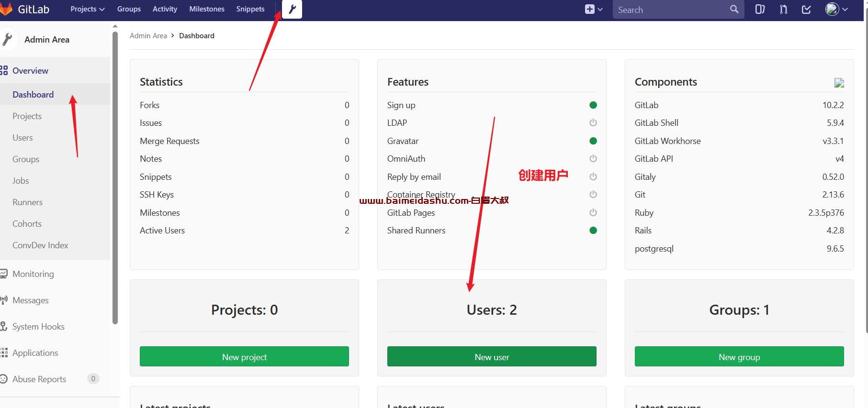Click the Admin Area sidebar heading text
This screenshot has width=868, height=408.
(47, 40)
